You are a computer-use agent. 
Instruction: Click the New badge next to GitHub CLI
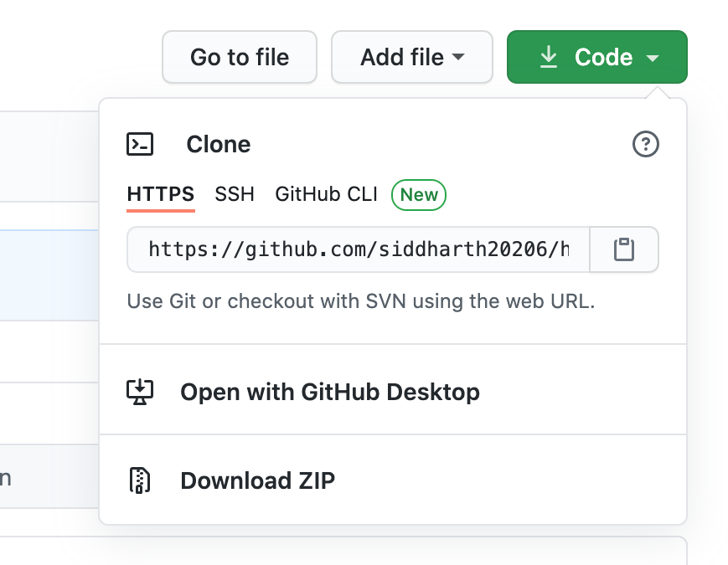(x=419, y=195)
